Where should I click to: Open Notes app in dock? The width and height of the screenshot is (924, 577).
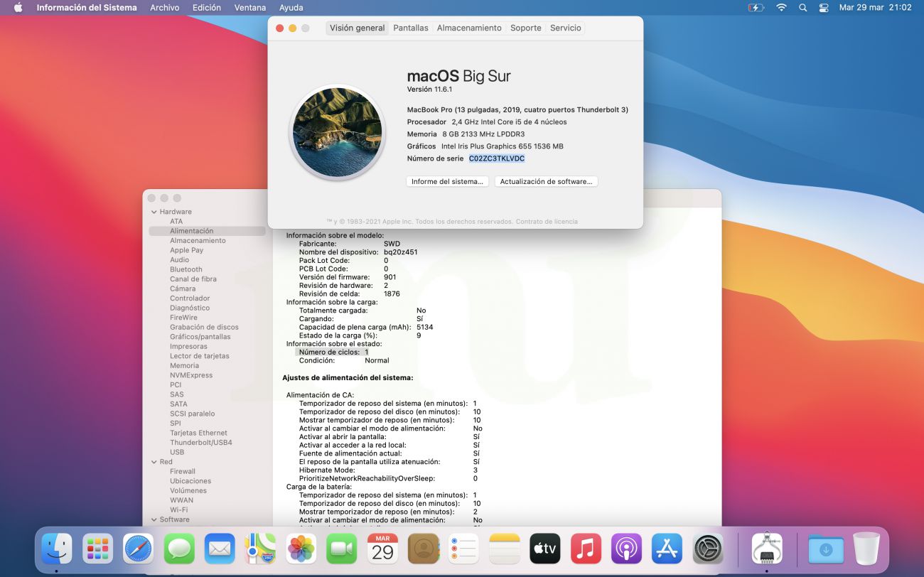point(505,549)
